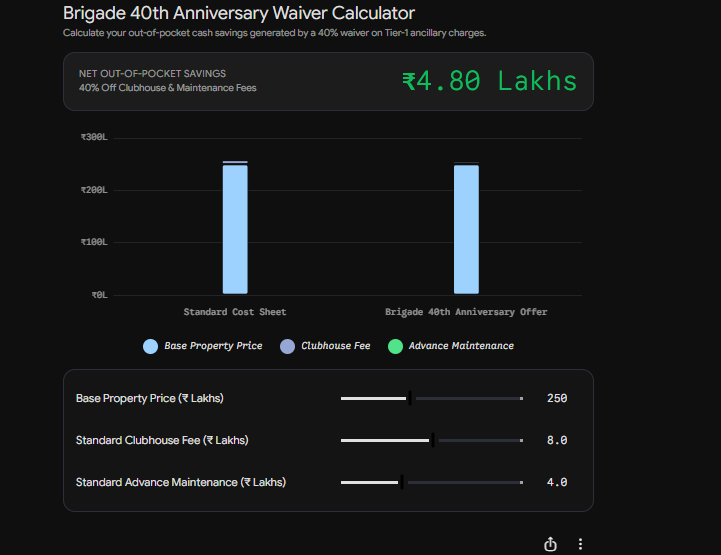Click the 40% Off Clubhouse & Maintenance Fees text

pos(167,88)
